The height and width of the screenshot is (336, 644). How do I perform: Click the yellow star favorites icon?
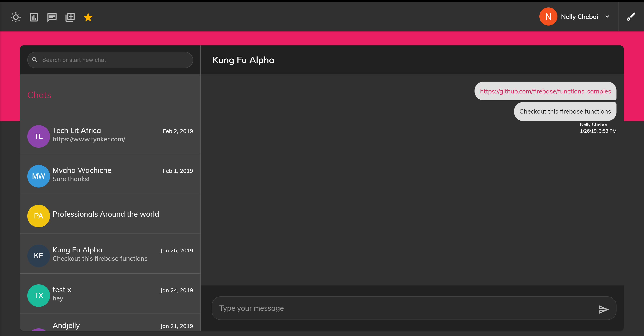point(88,17)
